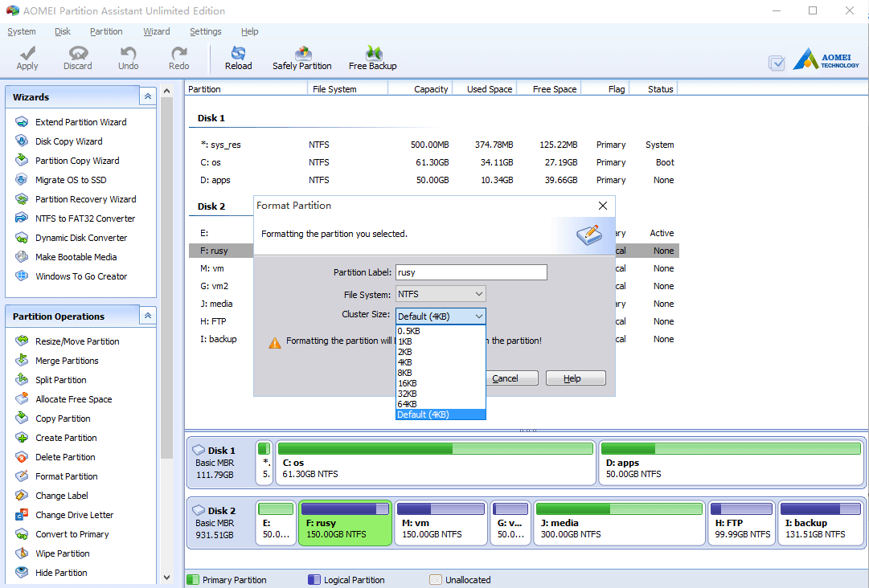The height and width of the screenshot is (588, 869).
Task: Click the D: apps partition row
Action: 434,180
